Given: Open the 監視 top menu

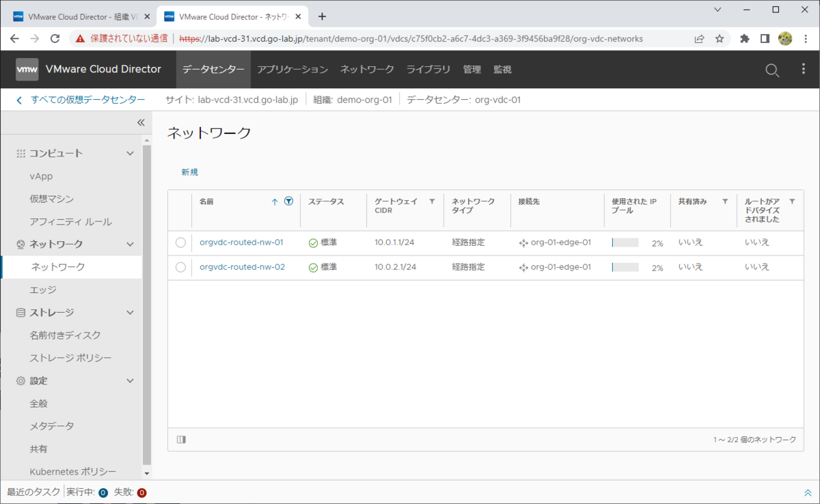Looking at the screenshot, I should [x=502, y=70].
